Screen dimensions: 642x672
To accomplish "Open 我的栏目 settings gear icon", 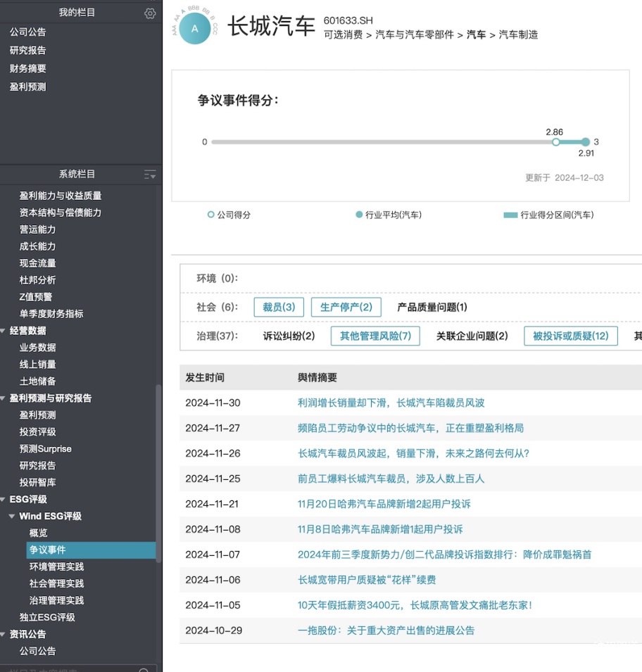I will (150, 13).
